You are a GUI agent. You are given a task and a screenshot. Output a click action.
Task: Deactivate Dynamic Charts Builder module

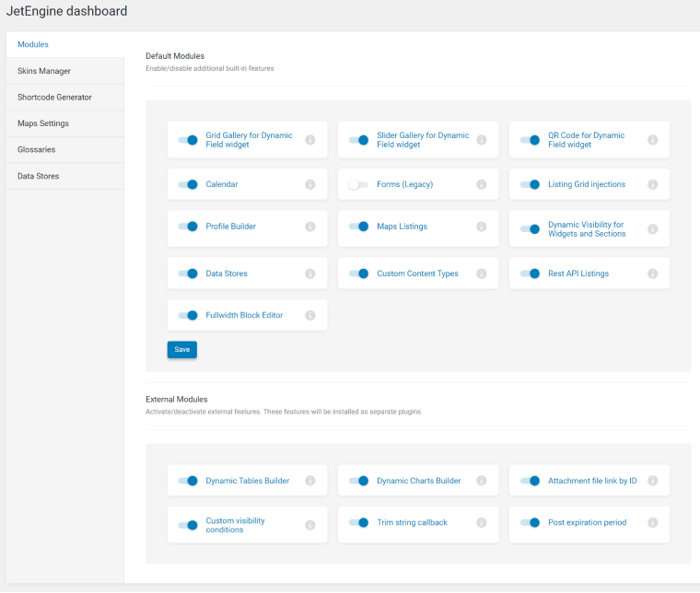[359, 481]
